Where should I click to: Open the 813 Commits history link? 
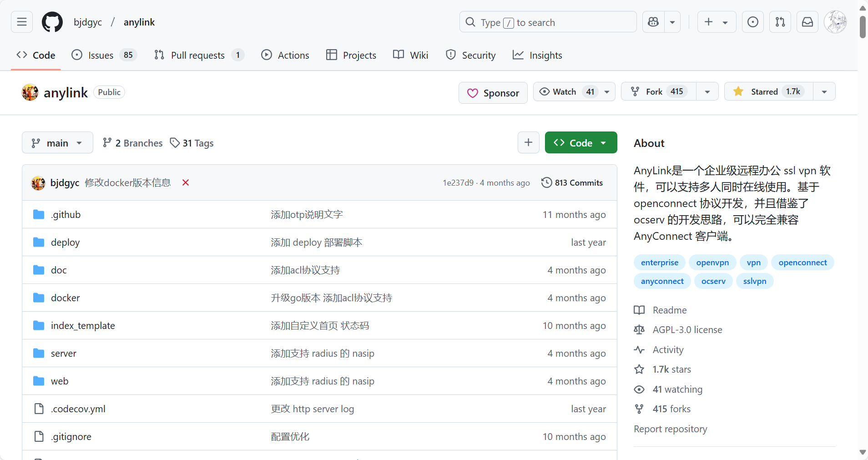pyautogui.click(x=572, y=182)
